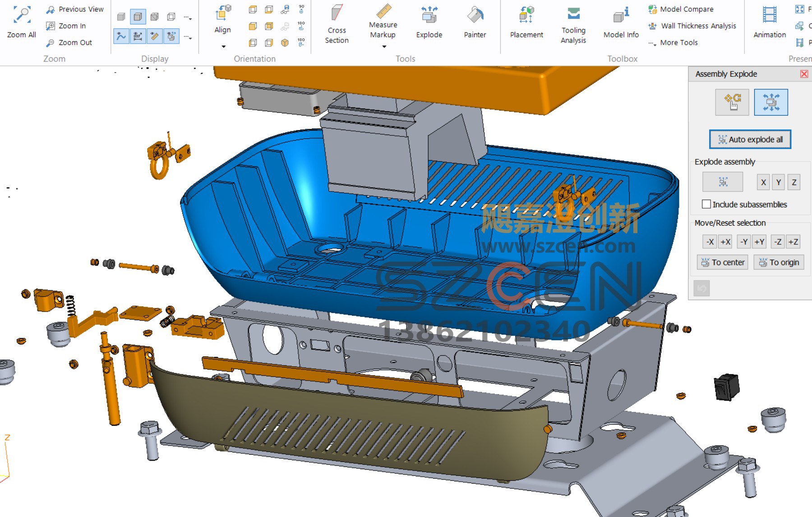
Task: Click Previous View
Action: [x=75, y=9]
